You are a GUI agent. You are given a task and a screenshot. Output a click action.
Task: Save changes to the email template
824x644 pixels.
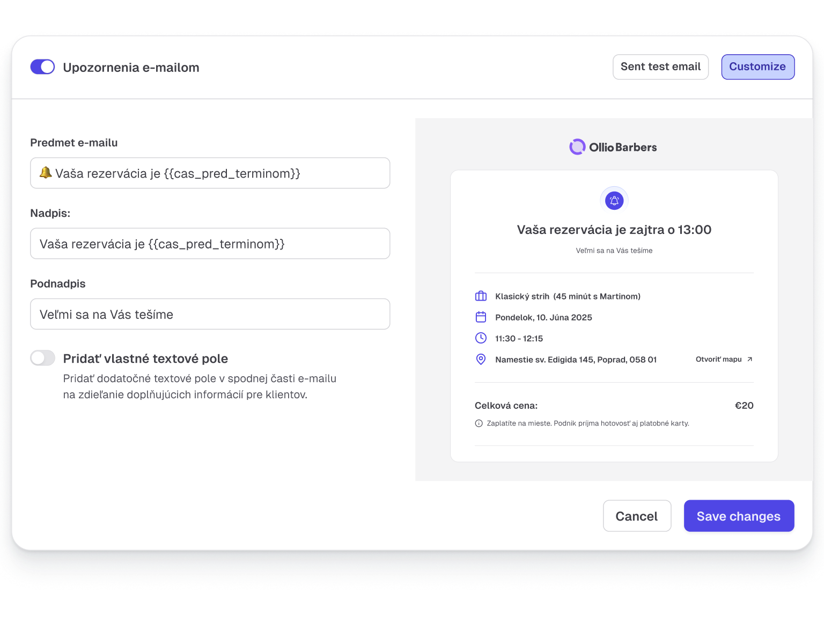(739, 516)
